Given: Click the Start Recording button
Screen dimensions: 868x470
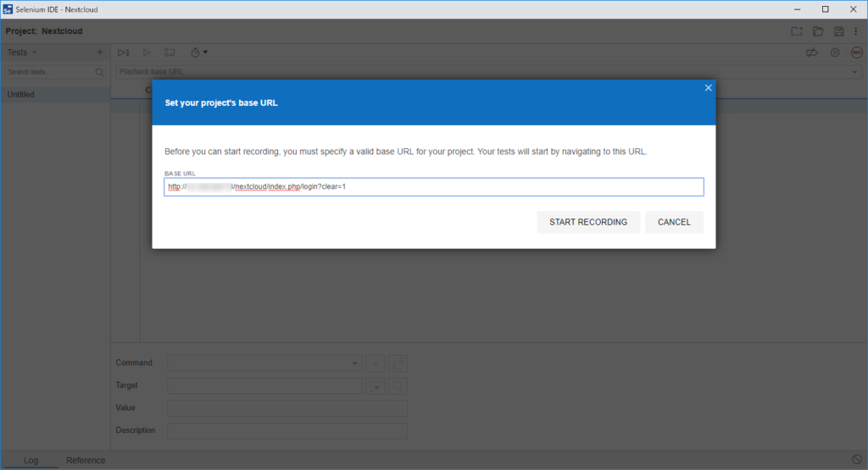Looking at the screenshot, I should [x=588, y=222].
